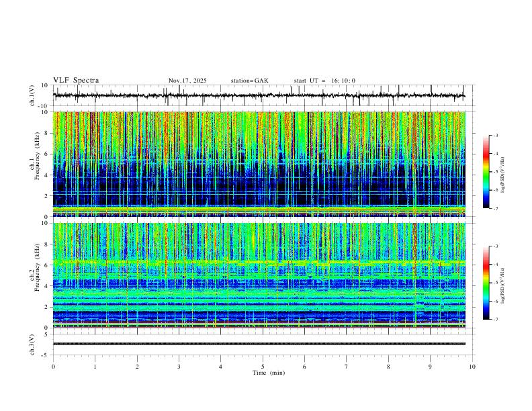Click the ch.3 voltage trace band

259,344
